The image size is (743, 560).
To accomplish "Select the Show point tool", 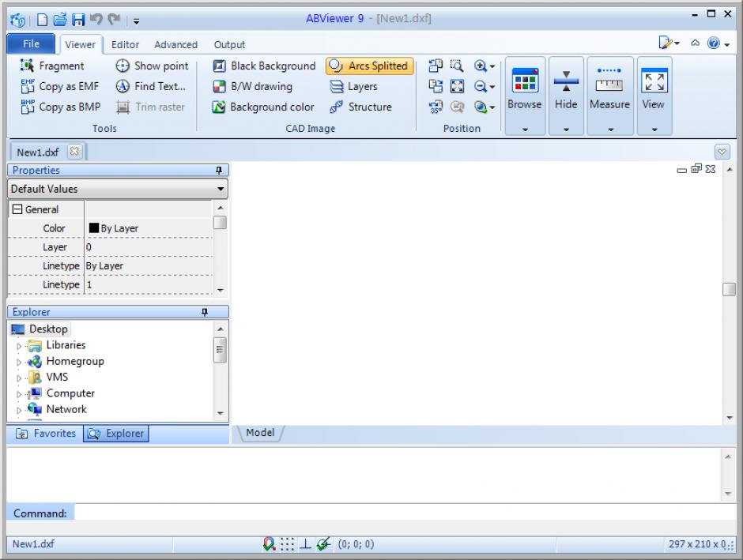I will tap(152, 66).
